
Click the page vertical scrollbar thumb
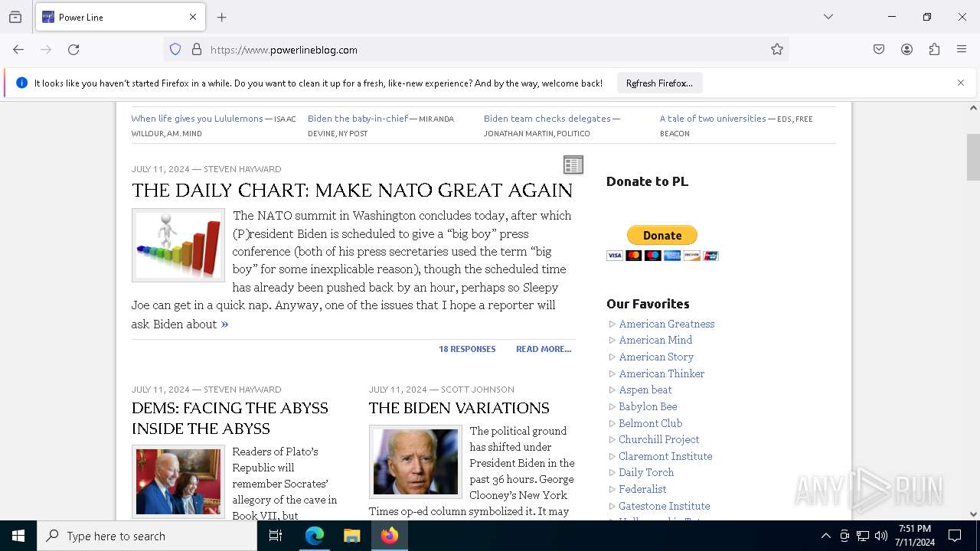[x=973, y=157]
